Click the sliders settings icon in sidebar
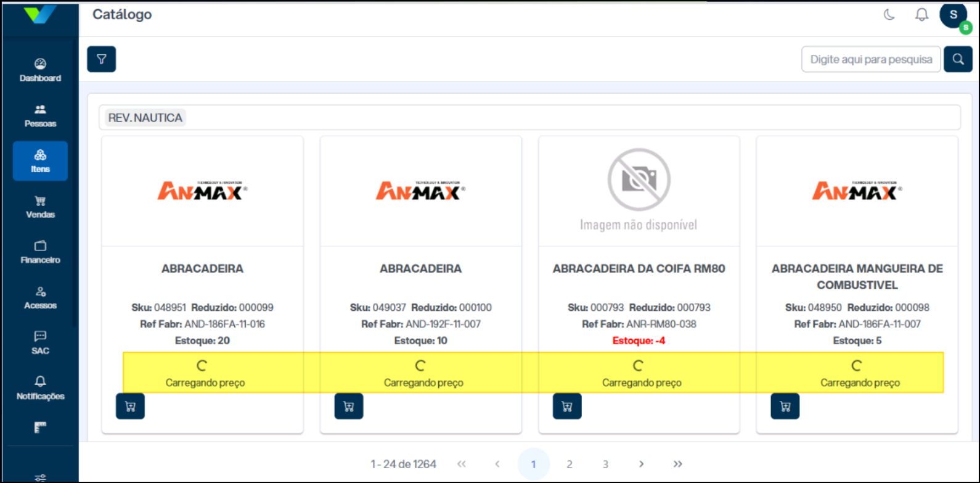The width and height of the screenshot is (980, 483). click(x=40, y=477)
